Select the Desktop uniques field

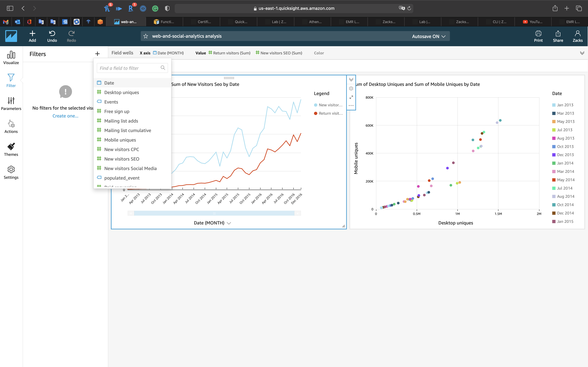(x=121, y=92)
